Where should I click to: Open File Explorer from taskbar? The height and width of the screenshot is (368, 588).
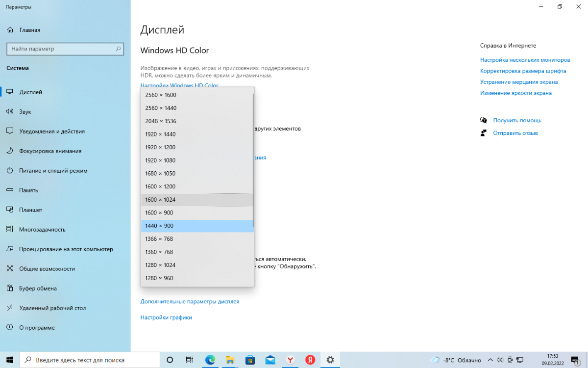click(230, 360)
